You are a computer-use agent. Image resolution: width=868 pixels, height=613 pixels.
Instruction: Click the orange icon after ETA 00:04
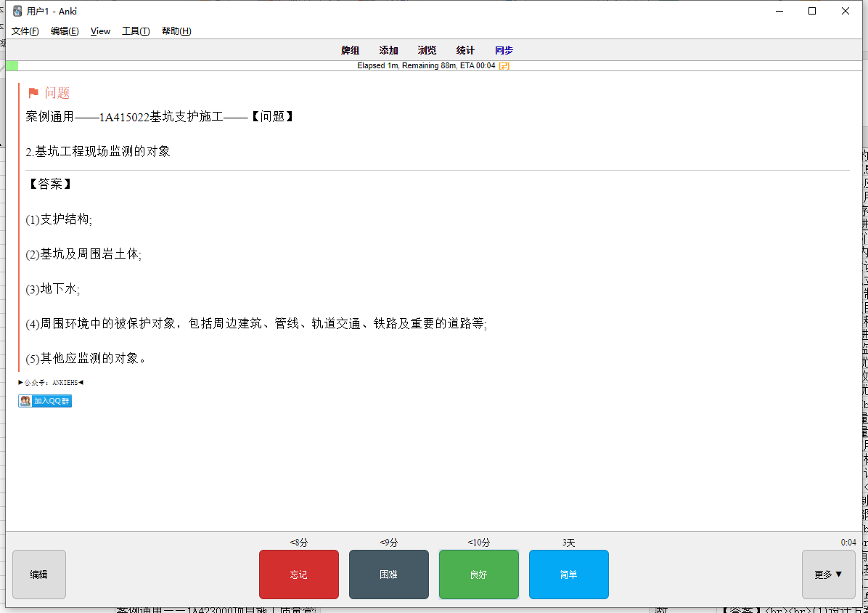coord(504,66)
